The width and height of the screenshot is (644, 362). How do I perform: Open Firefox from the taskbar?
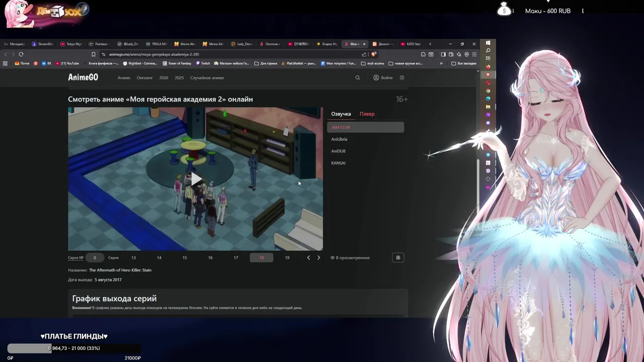coord(488,67)
